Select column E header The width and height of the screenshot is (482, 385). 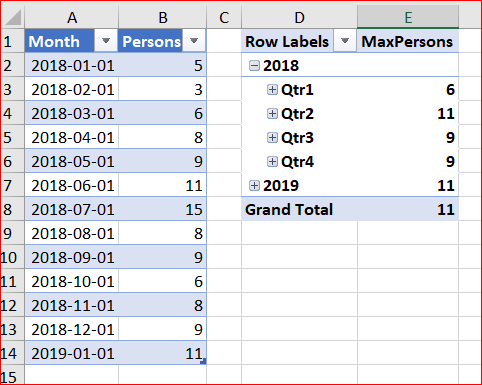point(408,17)
